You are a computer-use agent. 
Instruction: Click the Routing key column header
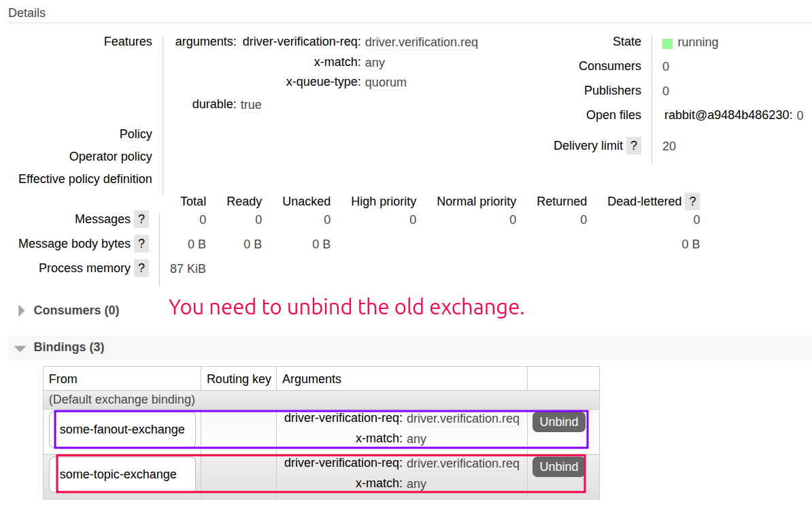tap(239, 379)
